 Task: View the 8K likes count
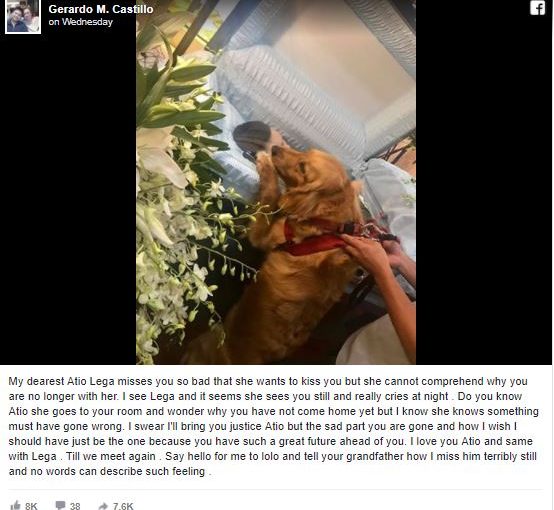pyautogui.click(x=31, y=506)
